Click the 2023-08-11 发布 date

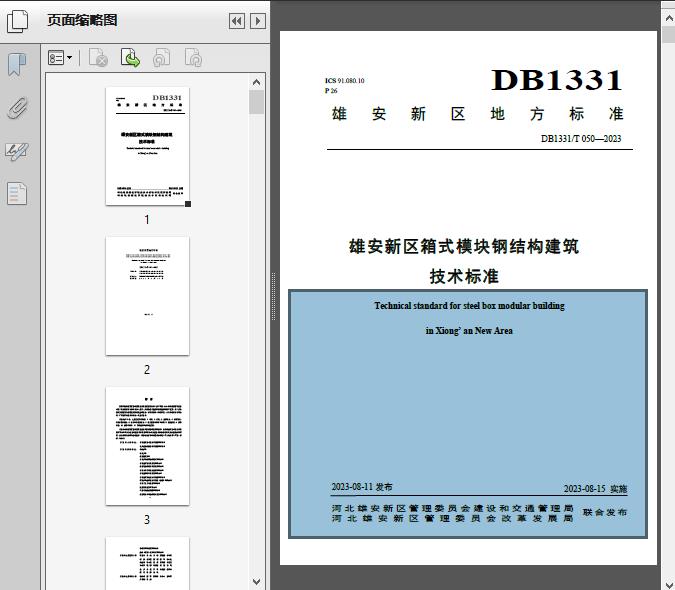click(x=362, y=487)
